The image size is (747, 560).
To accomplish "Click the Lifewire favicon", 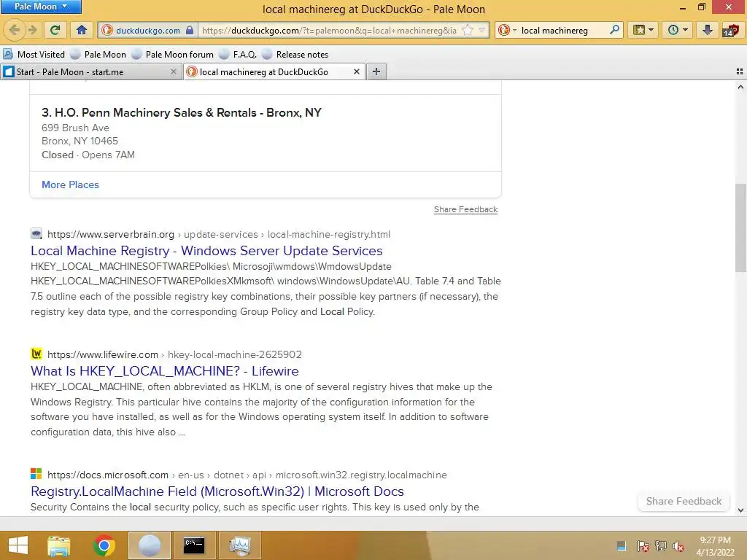I will coord(36,354).
